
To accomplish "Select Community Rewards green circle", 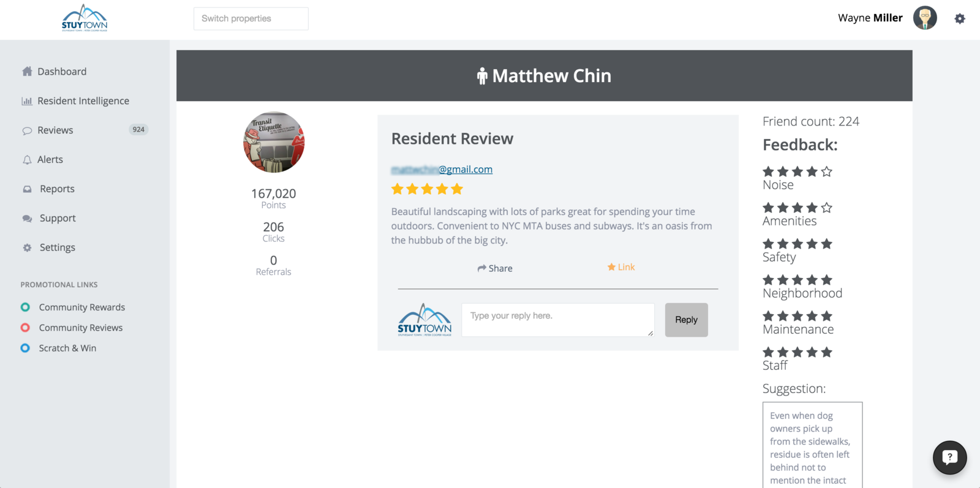I will [25, 307].
